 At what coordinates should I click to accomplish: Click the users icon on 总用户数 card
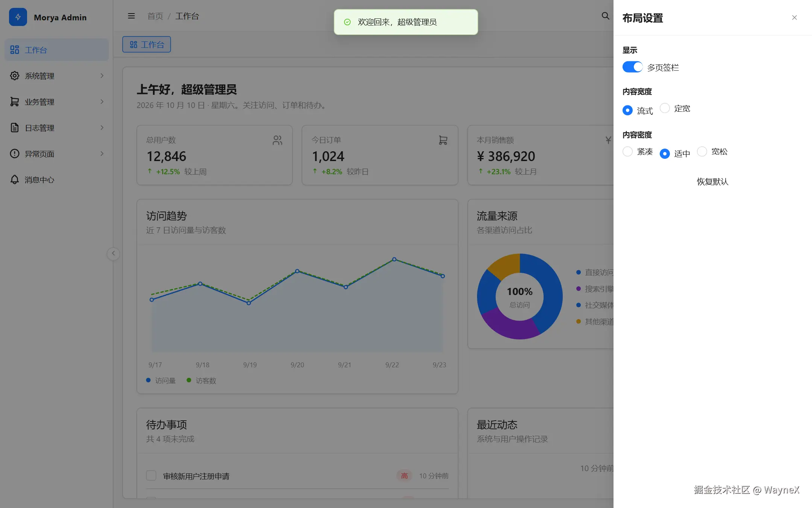coord(277,140)
